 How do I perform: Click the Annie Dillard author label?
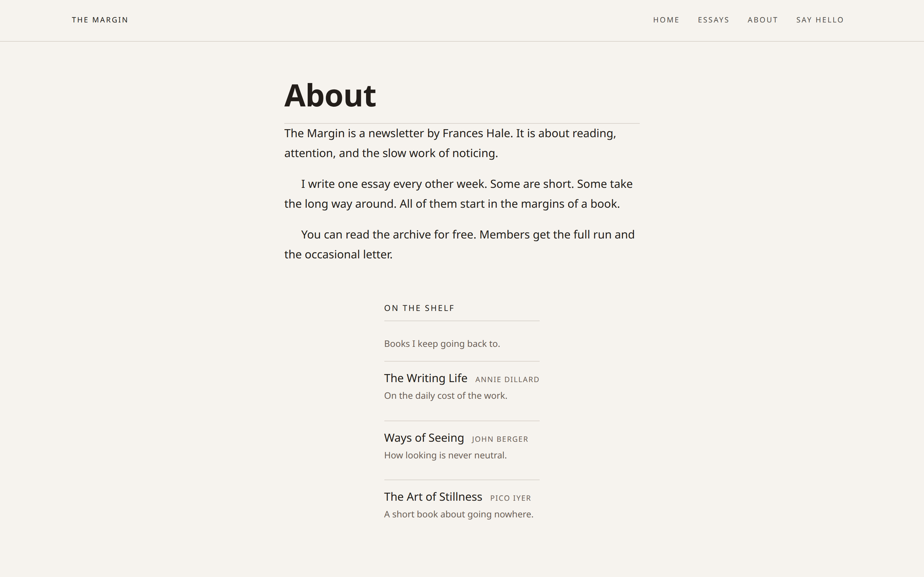[507, 380]
